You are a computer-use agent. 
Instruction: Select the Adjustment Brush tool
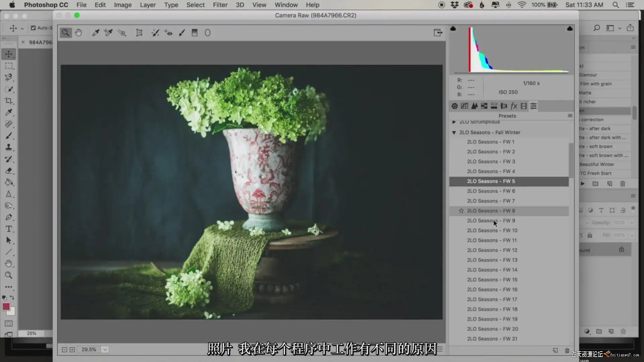tap(181, 33)
